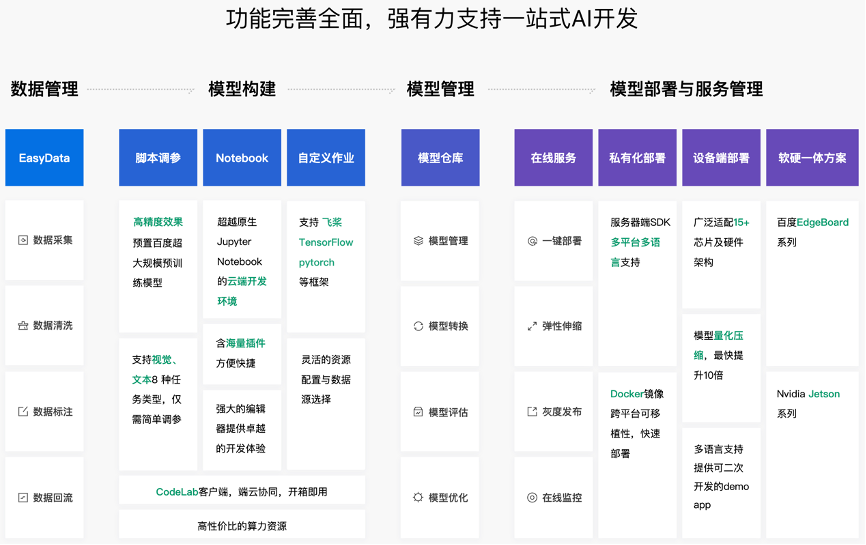Click the 弹性伸缩 expand arrows icon

[x=532, y=326]
